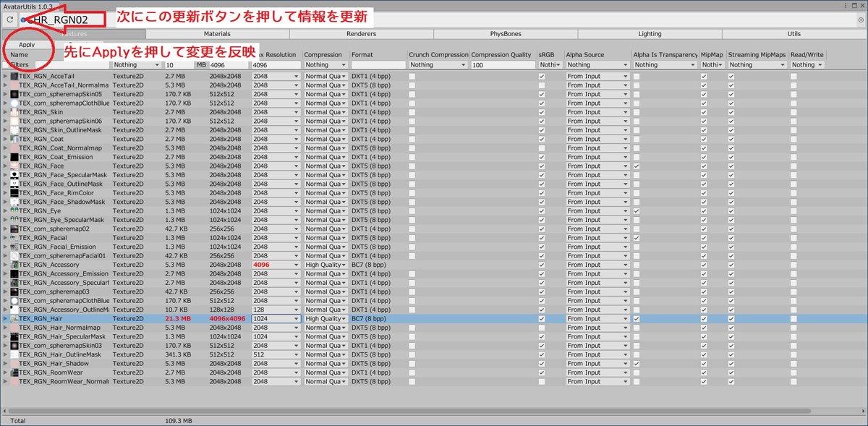Sort by the Compression Quality column header
868x426 pixels.
pos(502,55)
